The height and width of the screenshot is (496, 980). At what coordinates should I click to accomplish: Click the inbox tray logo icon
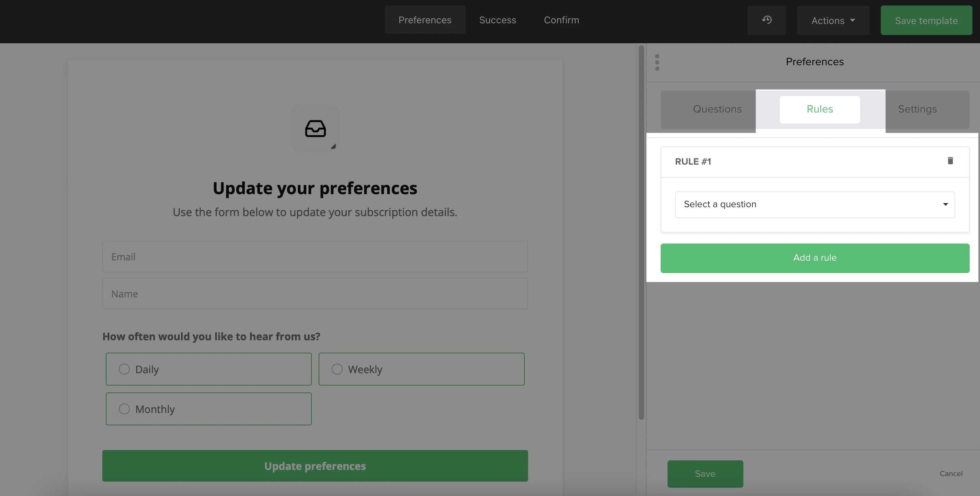point(315,129)
